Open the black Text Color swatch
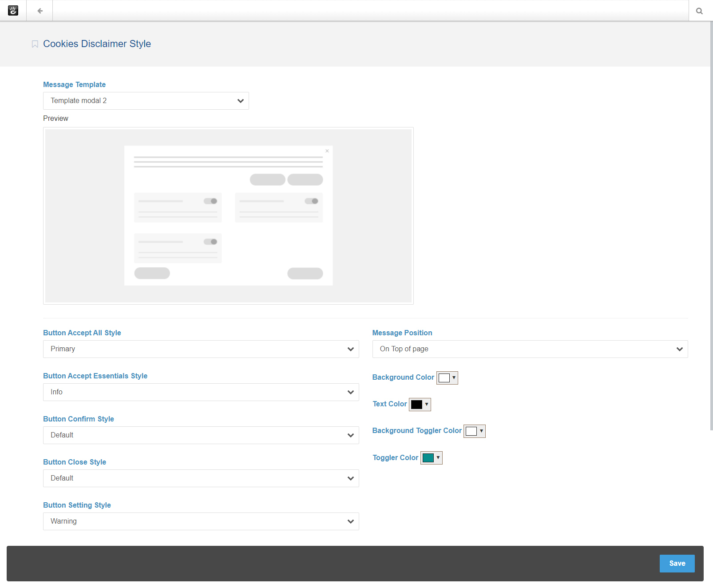The image size is (713, 588). (420, 405)
